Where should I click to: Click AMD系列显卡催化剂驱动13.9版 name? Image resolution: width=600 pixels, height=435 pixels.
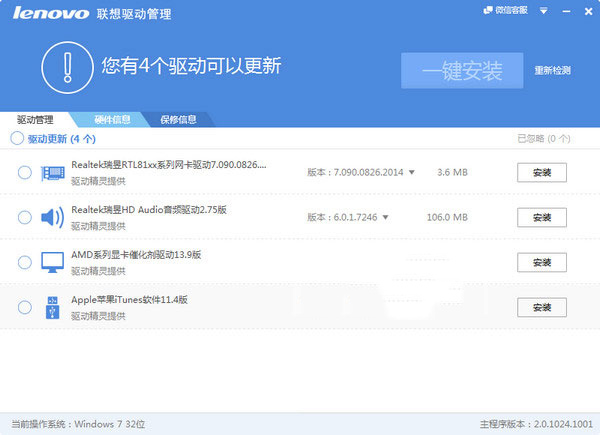[136, 255]
